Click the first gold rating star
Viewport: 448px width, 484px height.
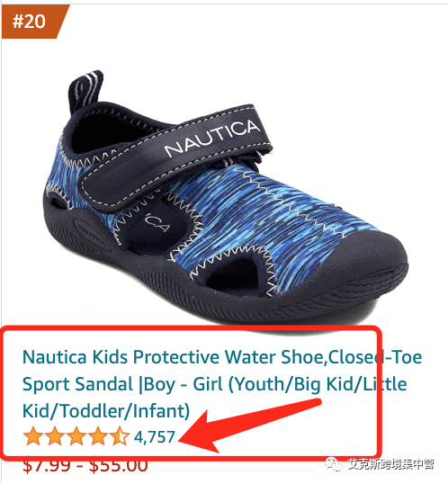coord(32,436)
